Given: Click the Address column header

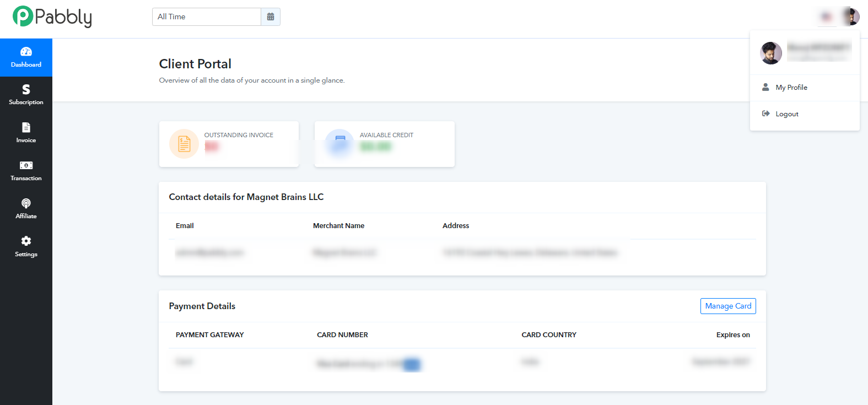Looking at the screenshot, I should click(x=456, y=226).
